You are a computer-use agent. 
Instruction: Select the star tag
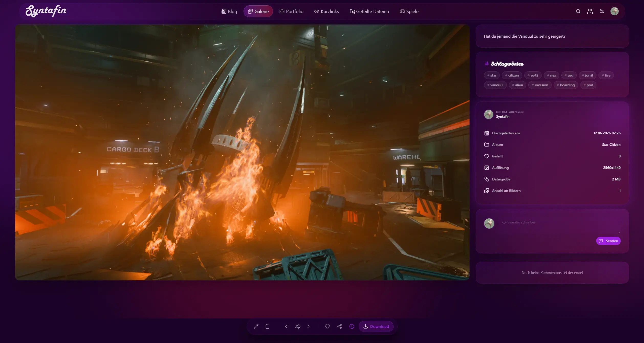pos(492,75)
